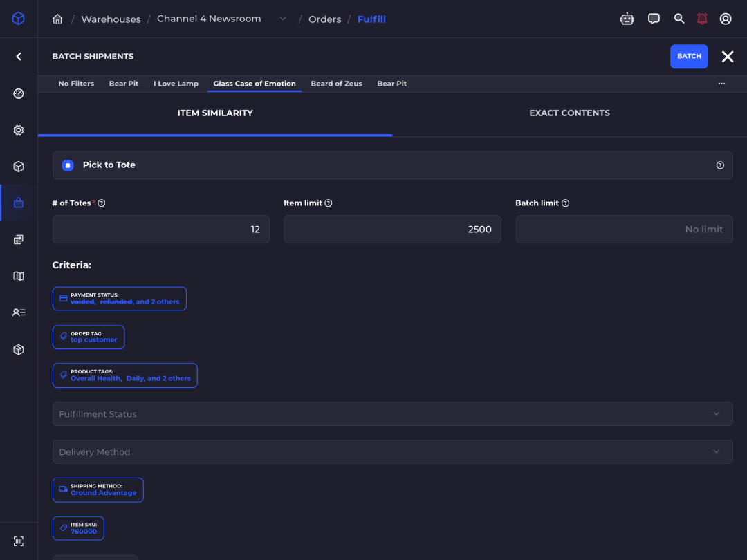Image resolution: width=747 pixels, height=560 pixels.
Task: Edit the Shipping Method Ground Advantage chip
Action: click(98, 490)
